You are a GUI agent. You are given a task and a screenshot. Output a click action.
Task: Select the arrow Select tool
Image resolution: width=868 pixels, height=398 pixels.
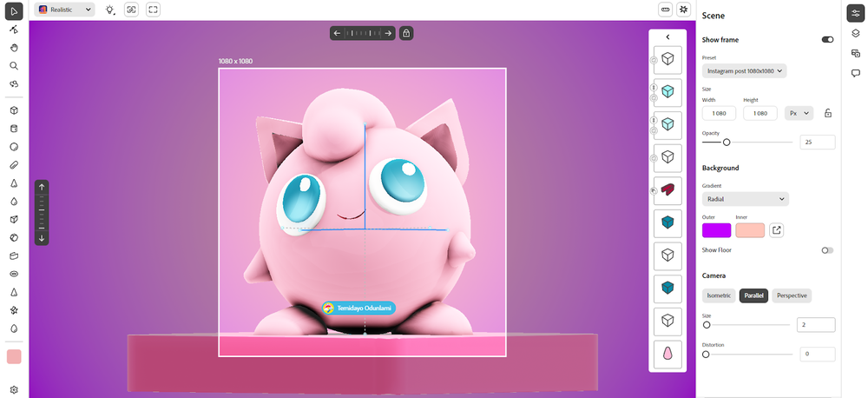14,10
